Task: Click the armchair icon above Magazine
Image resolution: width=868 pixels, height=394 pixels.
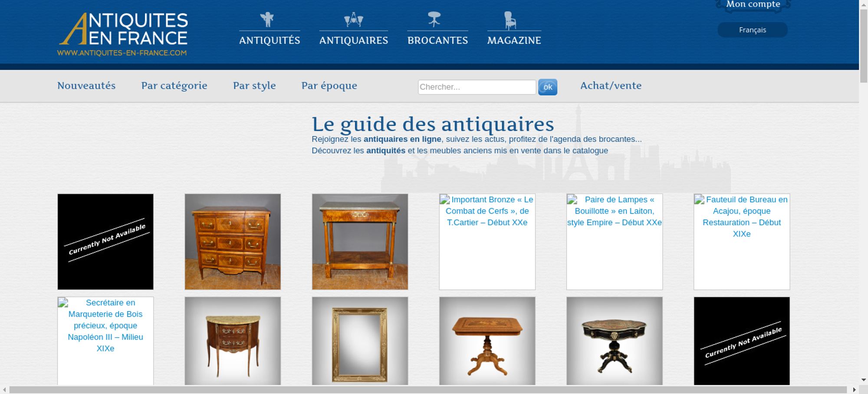Action: [510, 20]
